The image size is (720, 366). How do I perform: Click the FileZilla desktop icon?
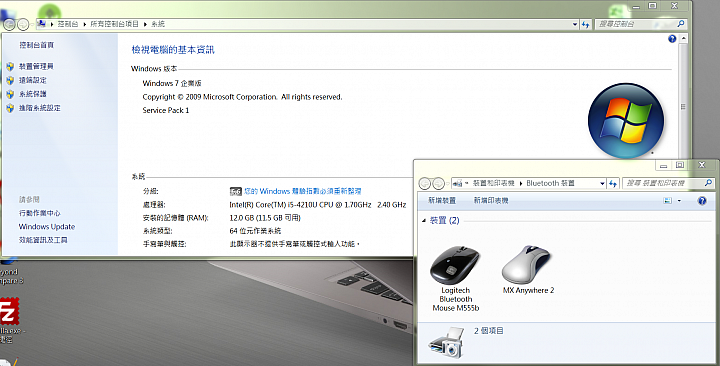click(x=9, y=311)
